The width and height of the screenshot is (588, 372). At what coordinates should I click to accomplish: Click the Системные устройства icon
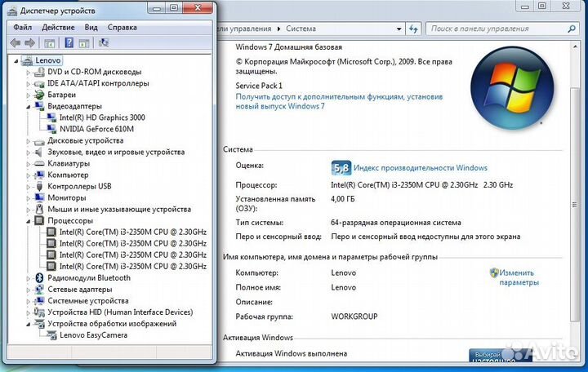click(x=39, y=301)
